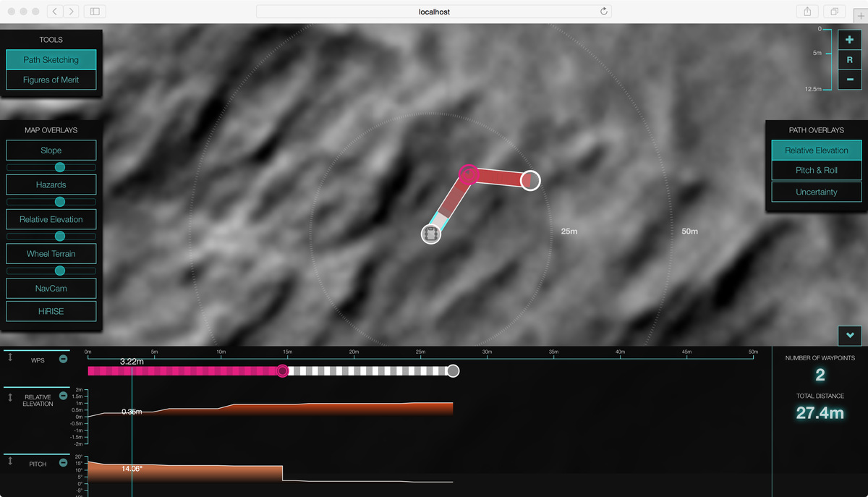Click the 3.22m cursor distance label

point(133,360)
